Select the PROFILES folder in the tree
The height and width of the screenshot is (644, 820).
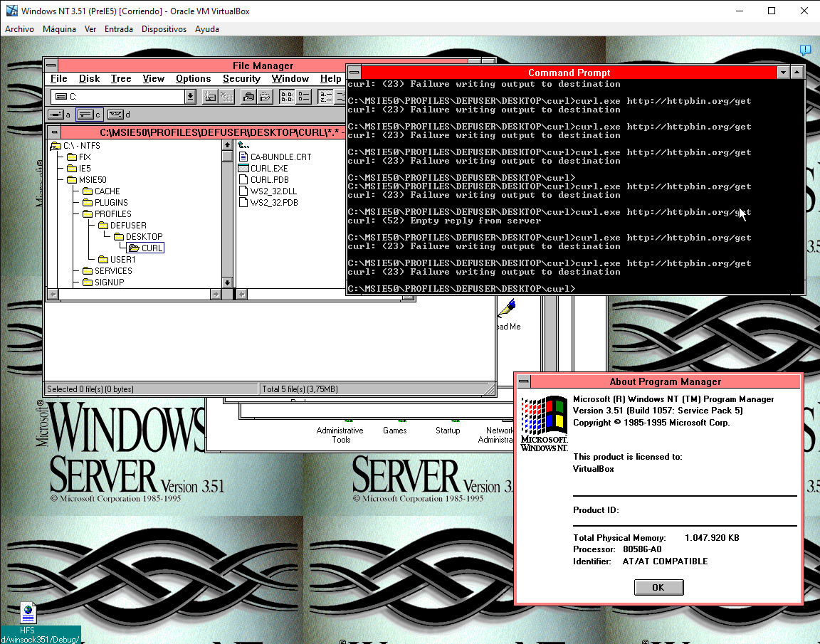point(112,214)
